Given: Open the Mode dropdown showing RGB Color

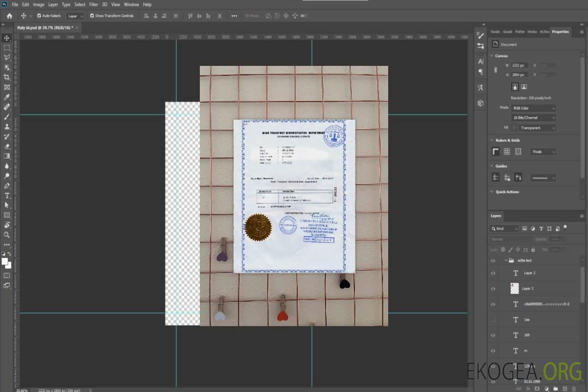Looking at the screenshot, I should (534, 108).
